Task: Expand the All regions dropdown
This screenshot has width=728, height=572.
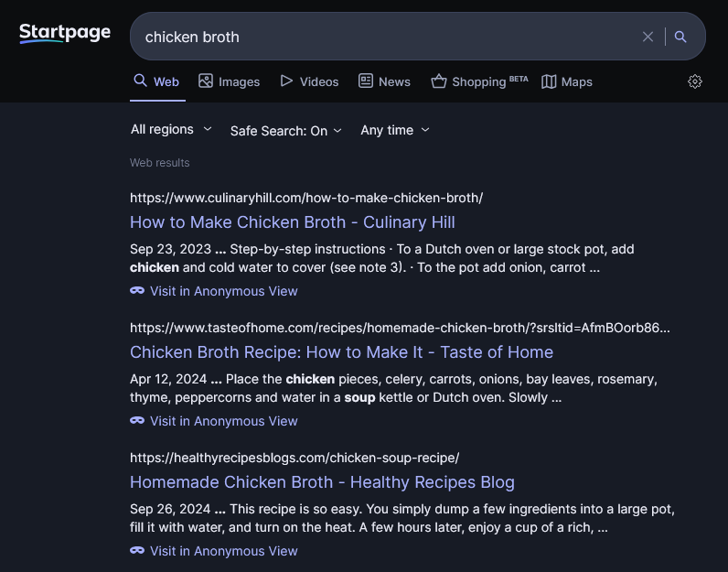Action: (171, 129)
